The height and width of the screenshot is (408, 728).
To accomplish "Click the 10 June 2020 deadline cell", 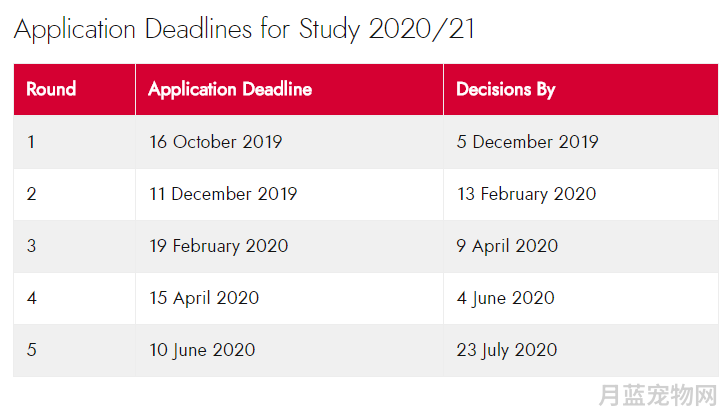I will 289,350.
